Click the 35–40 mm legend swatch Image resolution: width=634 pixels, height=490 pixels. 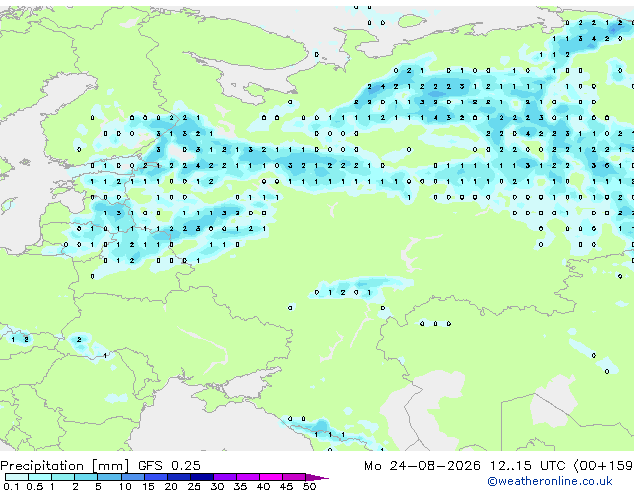(x=247, y=477)
